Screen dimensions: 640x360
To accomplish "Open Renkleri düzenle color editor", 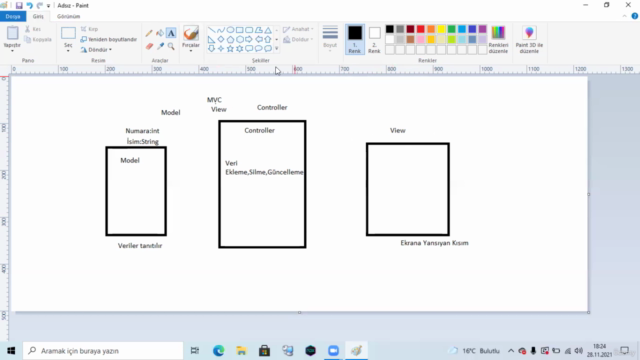I will pos(498,40).
